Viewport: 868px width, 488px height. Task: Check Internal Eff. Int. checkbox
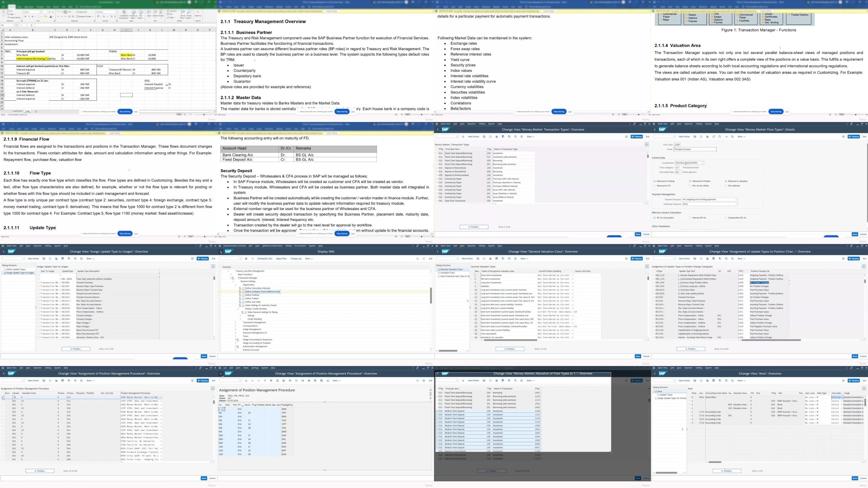point(690,218)
